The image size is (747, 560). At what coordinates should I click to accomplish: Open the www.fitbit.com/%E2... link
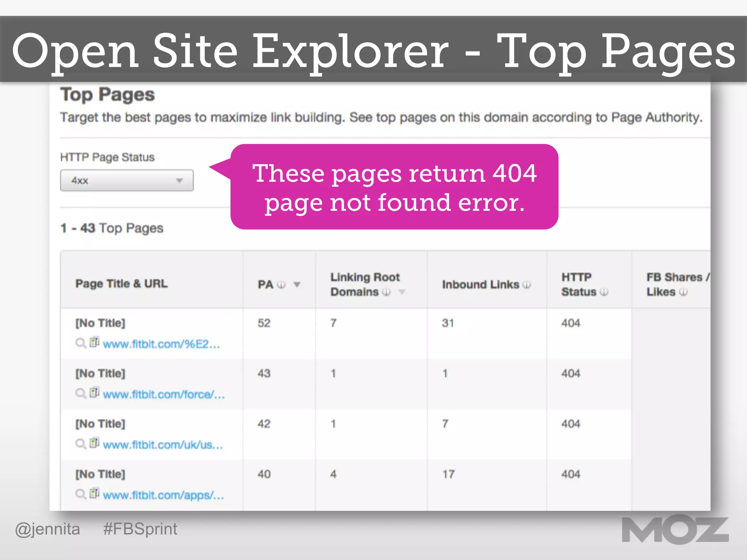162,344
